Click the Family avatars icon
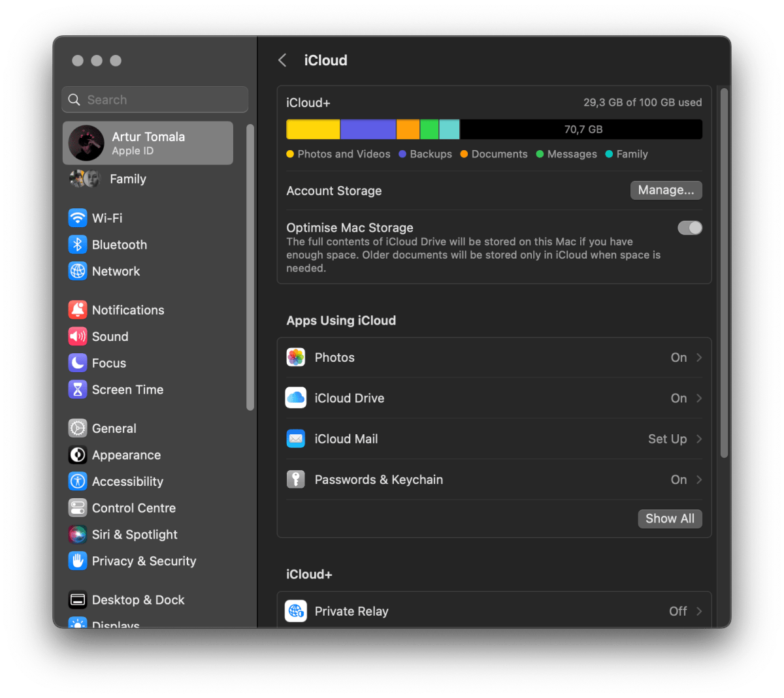This screenshot has width=784, height=698. pyautogui.click(x=85, y=179)
